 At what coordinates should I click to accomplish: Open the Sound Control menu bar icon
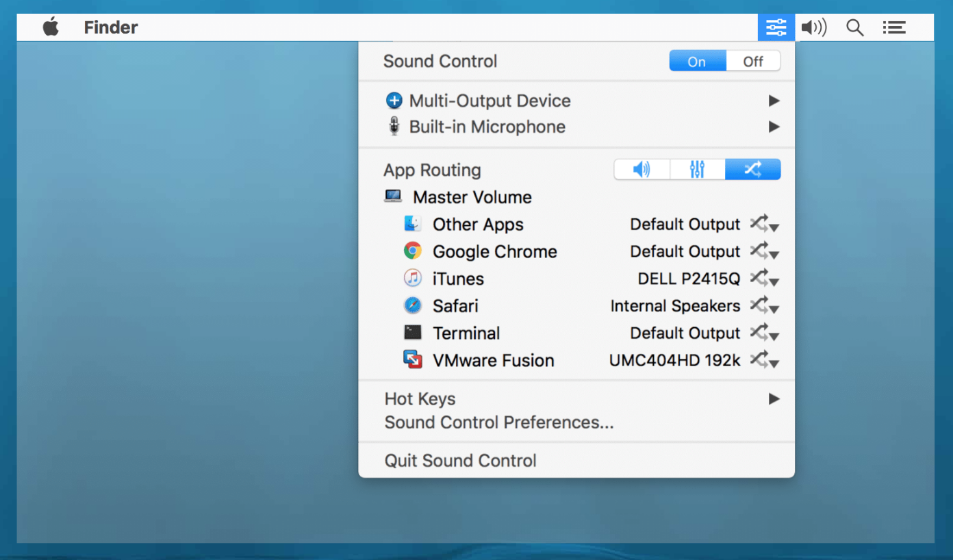[x=776, y=27]
